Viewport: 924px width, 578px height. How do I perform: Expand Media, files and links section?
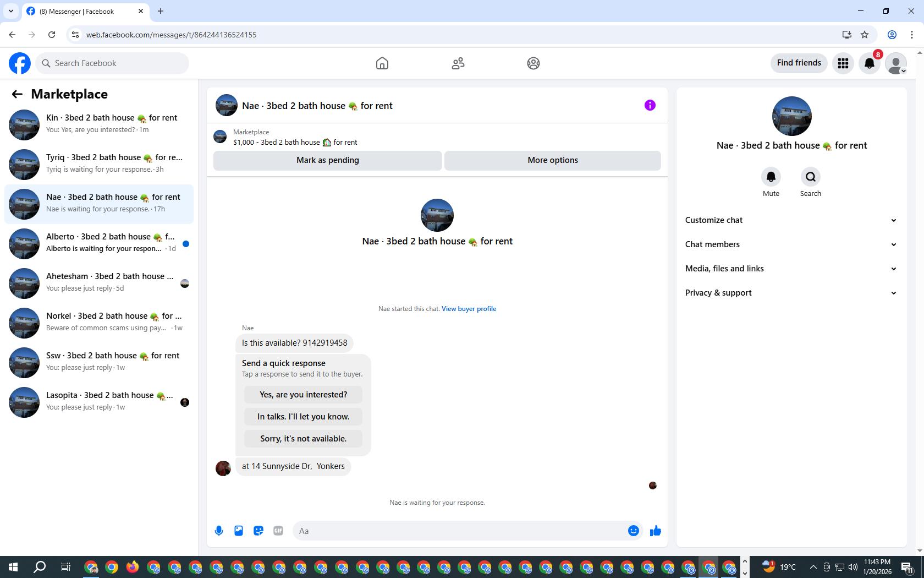(x=791, y=269)
